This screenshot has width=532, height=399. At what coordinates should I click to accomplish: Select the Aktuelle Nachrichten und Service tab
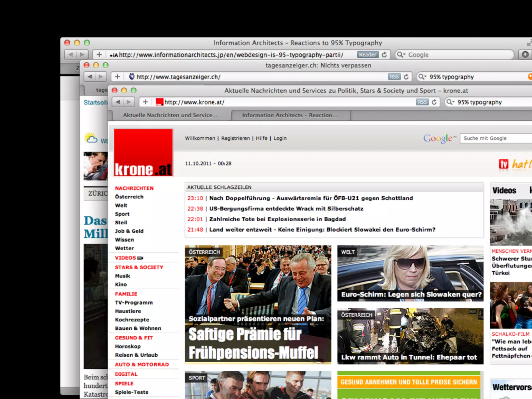170,115
